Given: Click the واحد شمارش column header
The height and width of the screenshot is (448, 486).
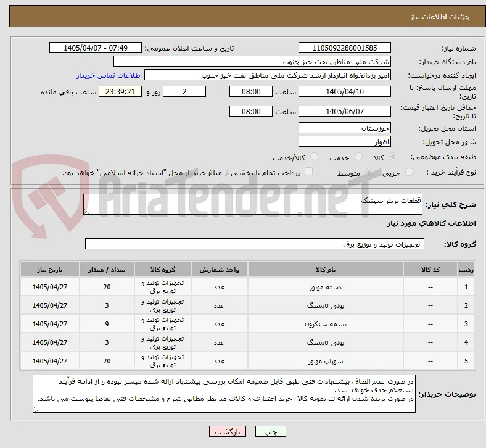Looking at the screenshot, I should coord(219,270).
